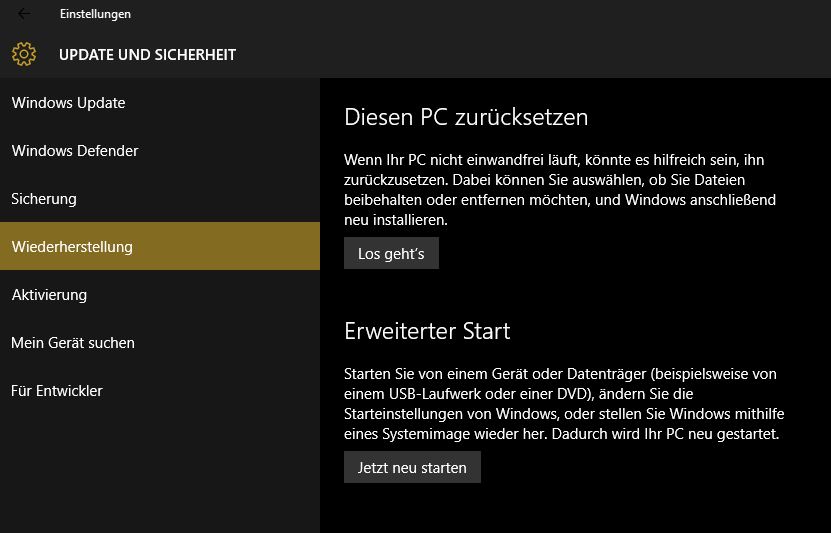Click the UPDATE UND SICHERHEIT title
The width and height of the screenshot is (831, 533).
147,55
